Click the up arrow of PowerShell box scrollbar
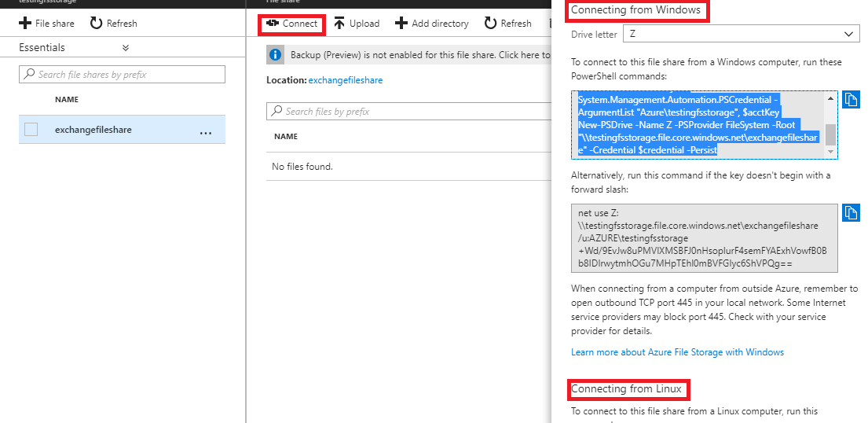Viewport: 868px width, 423px height. [x=831, y=98]
